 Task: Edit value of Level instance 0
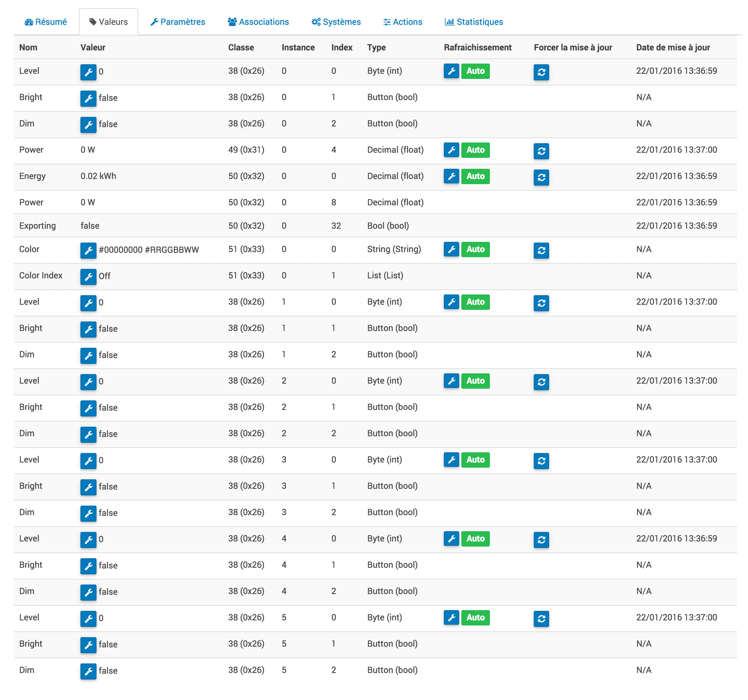point(88,72)
